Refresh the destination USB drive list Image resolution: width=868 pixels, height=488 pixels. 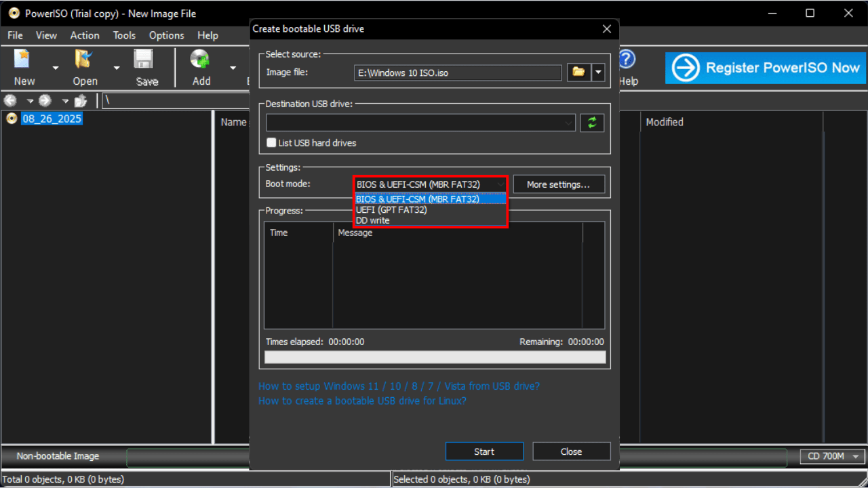pos(591,123)
